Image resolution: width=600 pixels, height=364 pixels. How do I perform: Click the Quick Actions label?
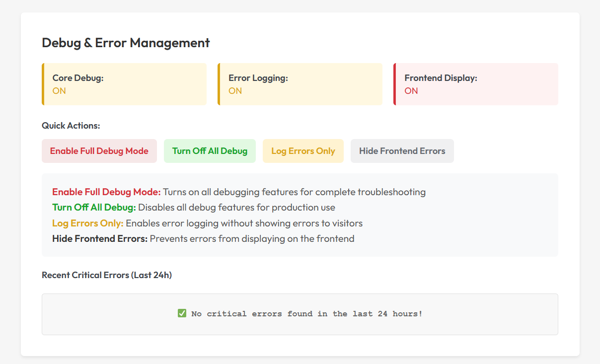tap(71, 126)
